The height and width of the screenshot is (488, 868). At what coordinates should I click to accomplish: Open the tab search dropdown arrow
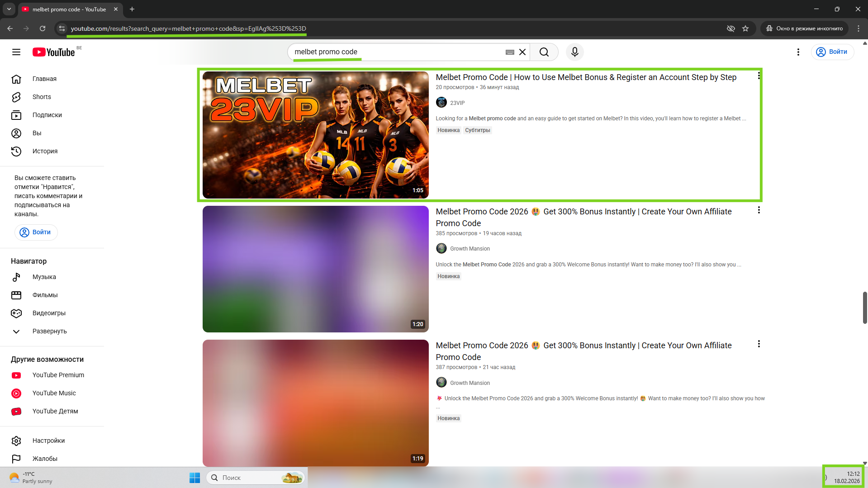point(9,9)
